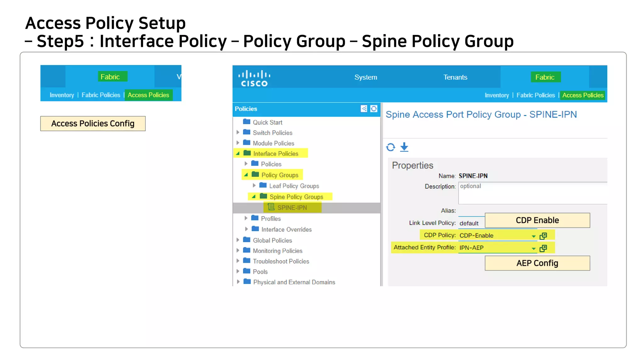Click the refresh icon above Properties

click(x=391, y=147)
